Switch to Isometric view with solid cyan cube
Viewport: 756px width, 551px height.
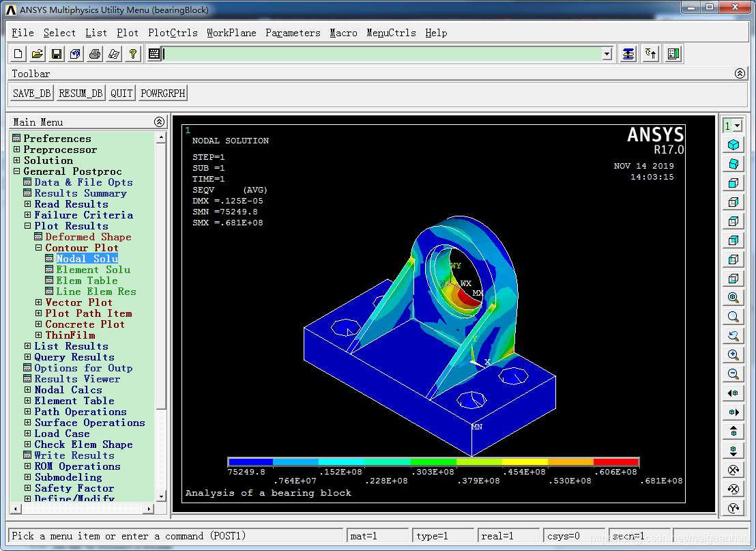[x=733, y=145]
